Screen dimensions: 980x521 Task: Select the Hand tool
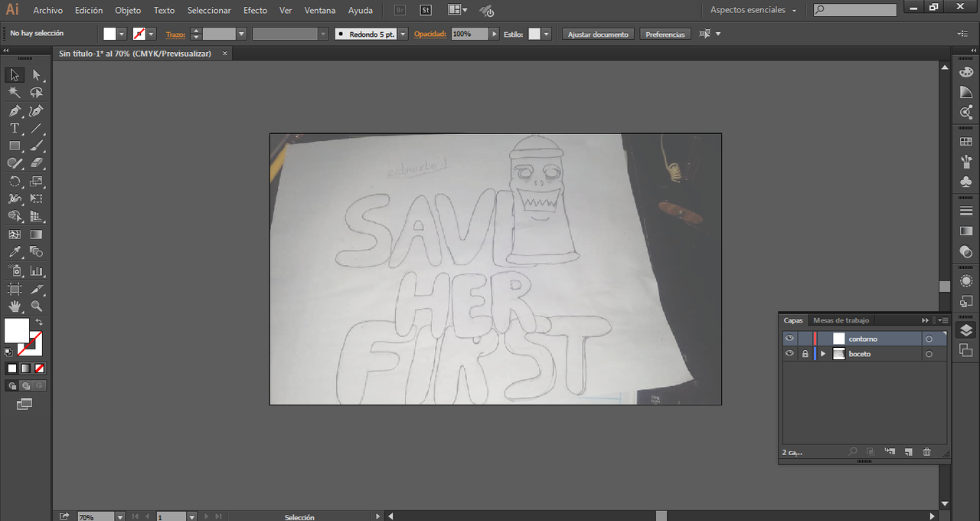coord(15,306)
